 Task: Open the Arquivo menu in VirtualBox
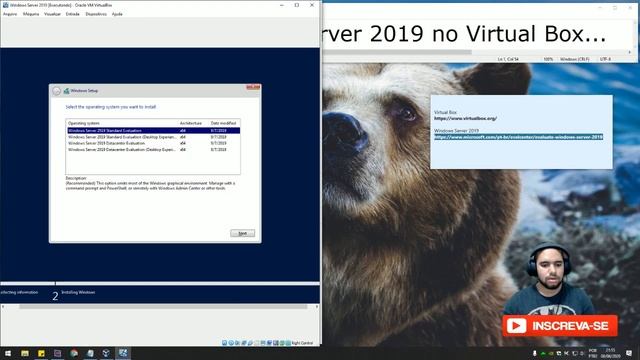[x=10, y=14]
